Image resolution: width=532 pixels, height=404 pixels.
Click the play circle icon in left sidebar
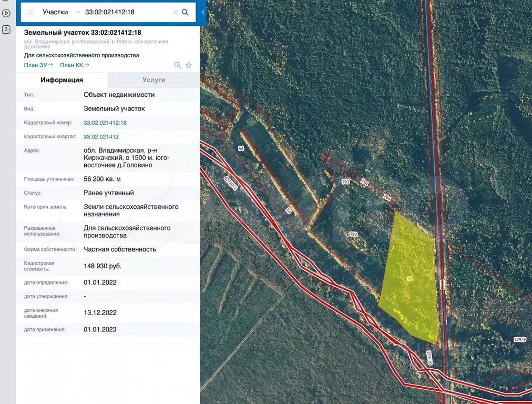pyautogui.click(x=6, y=13)
